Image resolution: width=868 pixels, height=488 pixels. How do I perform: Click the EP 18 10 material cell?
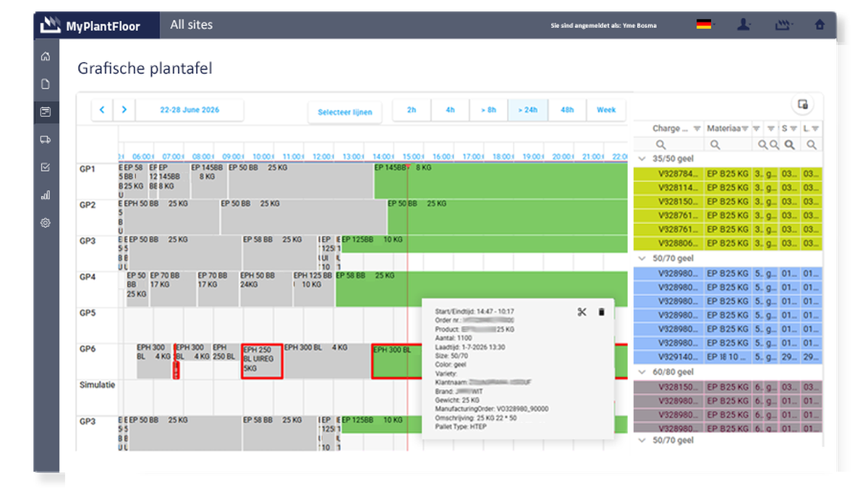tap(727, 357)
